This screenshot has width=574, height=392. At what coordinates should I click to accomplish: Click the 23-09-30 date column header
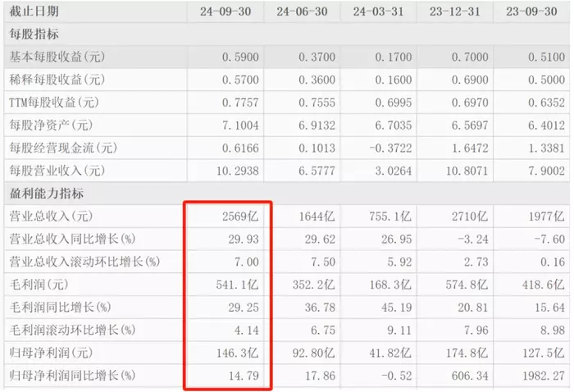pyautogui.click(x=533, y=11)
